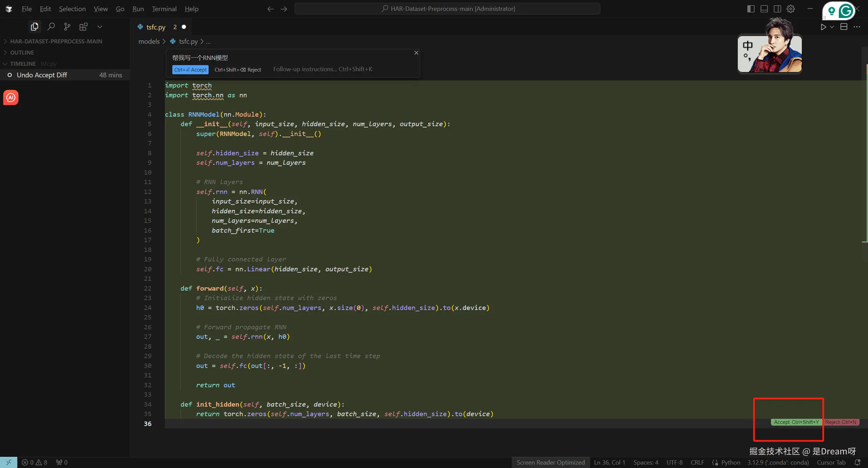Click the Split Editor icon
This screenshot has height=468, width=868.
tap(844, 27)
